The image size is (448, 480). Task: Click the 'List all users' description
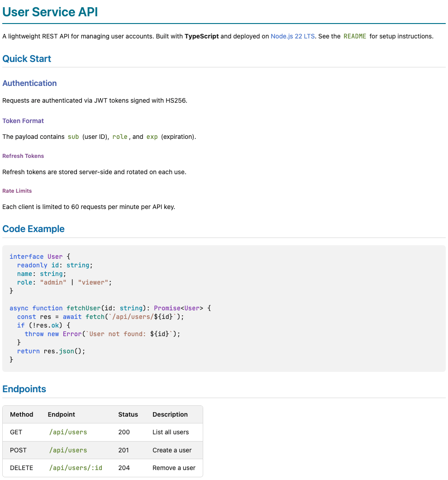click(x=171, y=432)
